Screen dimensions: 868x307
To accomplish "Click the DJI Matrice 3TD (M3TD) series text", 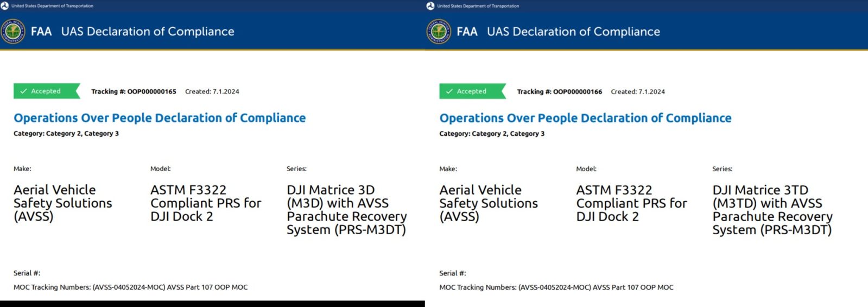I will click(772, 210).
